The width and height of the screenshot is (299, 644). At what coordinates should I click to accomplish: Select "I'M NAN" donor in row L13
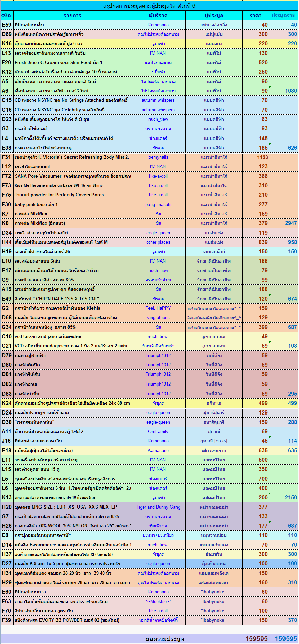[158, 53]
